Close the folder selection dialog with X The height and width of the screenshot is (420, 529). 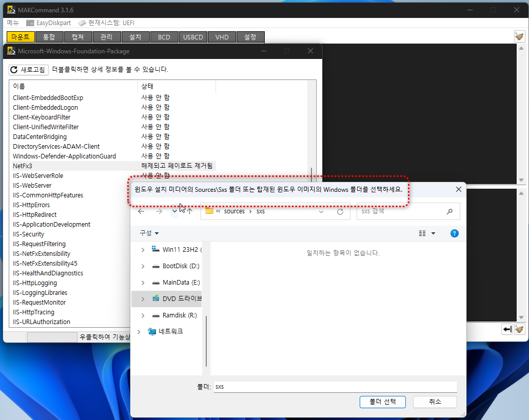(x=459, y=189)
